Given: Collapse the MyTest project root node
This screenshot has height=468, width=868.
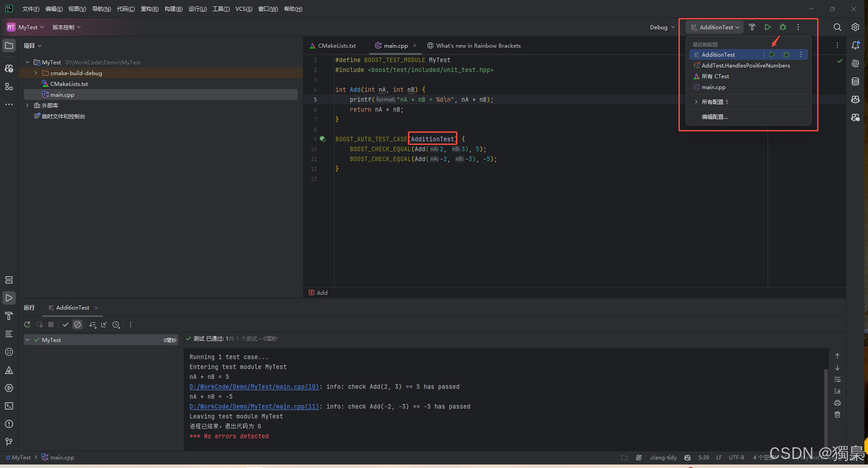Looking at the screenshot, I should 27,62.
